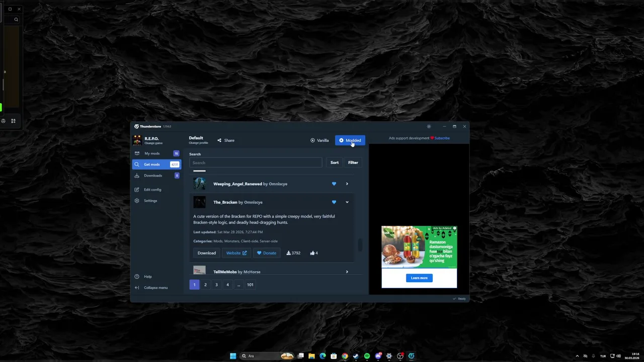Click the thumbs-up rating icon
The height and width of the screenshot is (362, 644).
[312, 253]
